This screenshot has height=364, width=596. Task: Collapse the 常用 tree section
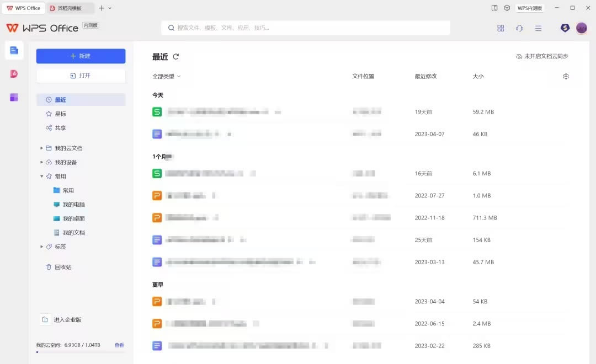click(41, 176)
